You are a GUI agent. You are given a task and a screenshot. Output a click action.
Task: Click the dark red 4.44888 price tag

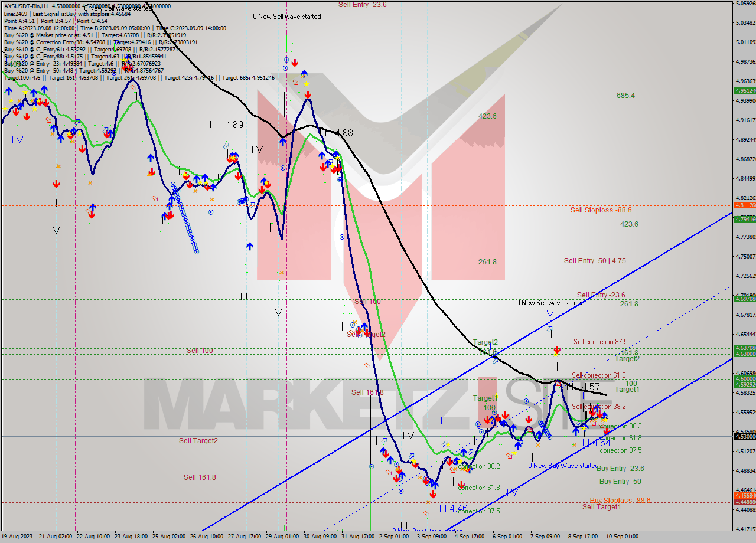tap(744, 502)
